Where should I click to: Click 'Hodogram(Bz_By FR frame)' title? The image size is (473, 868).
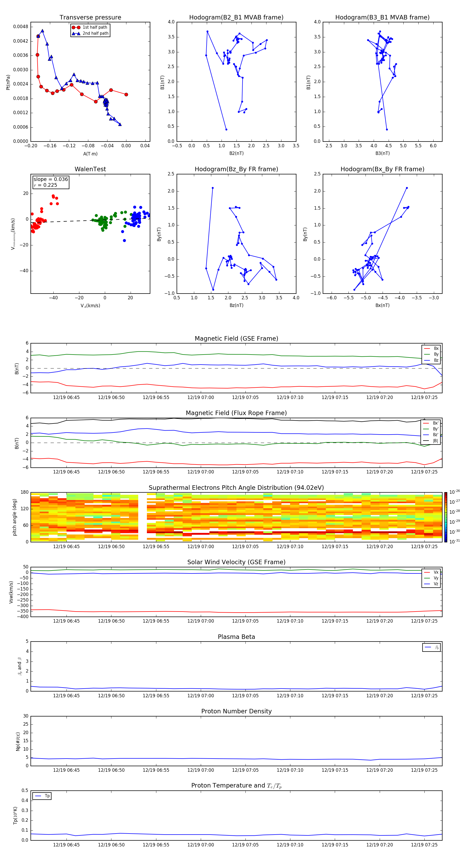(236, 169)
